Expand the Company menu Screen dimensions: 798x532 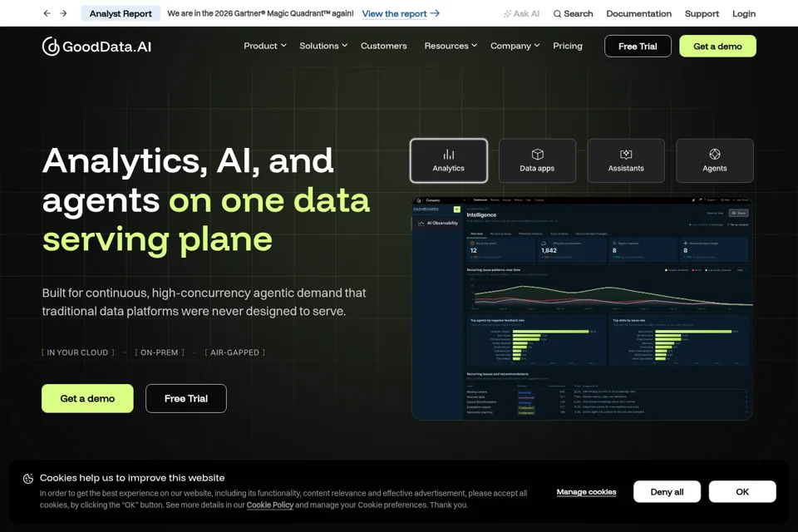coord(515,46)
